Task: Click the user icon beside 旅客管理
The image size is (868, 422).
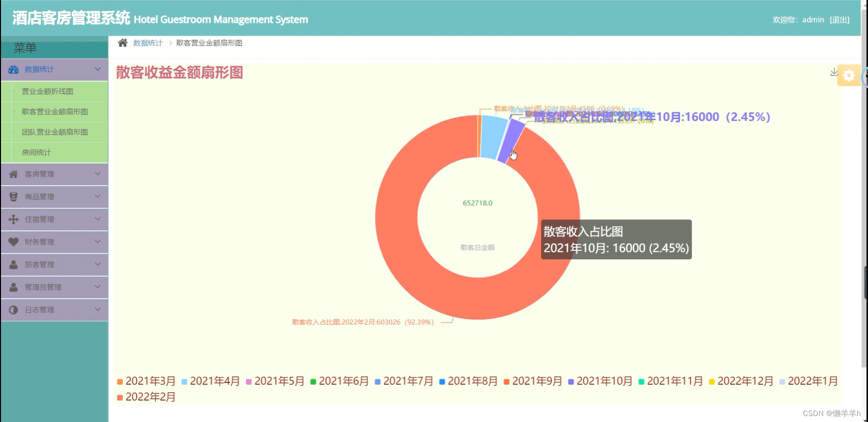Action: pyautogui.click(x=13, y=265)
